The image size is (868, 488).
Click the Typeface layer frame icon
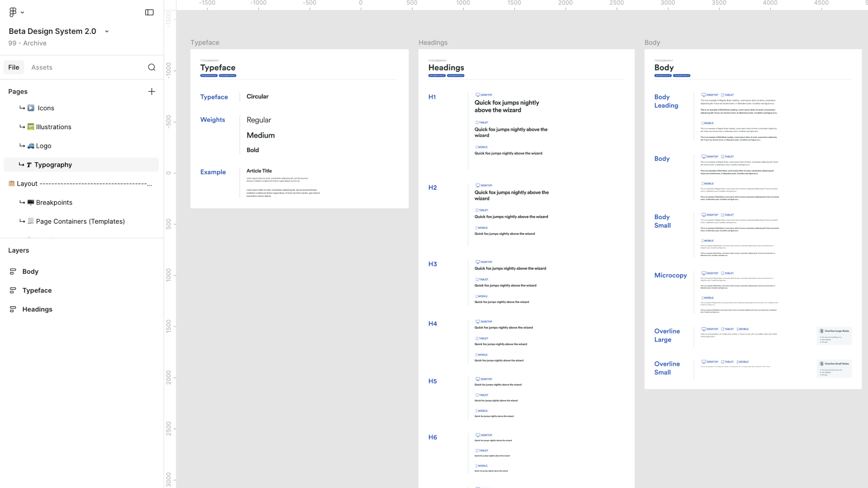(13, 291)
